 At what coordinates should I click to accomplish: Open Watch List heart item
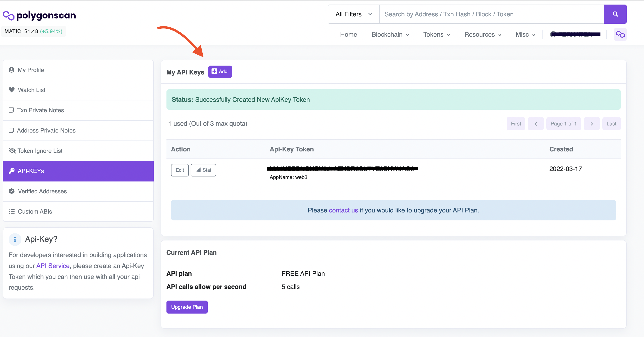tap(31, 90)
